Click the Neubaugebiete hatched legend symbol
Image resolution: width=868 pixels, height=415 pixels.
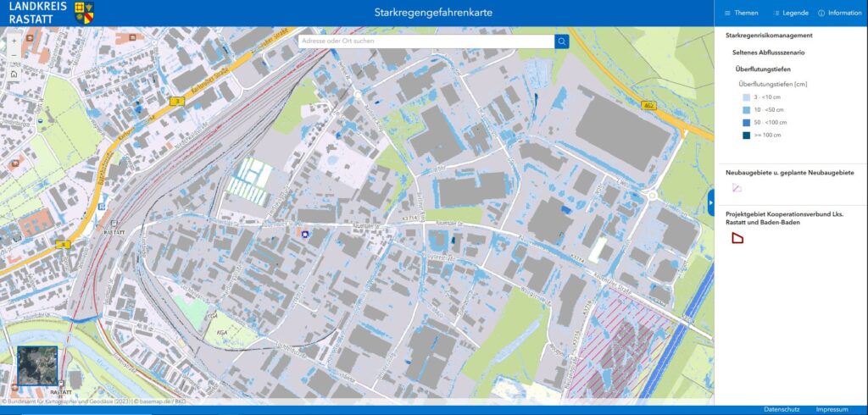click(737, 188)
